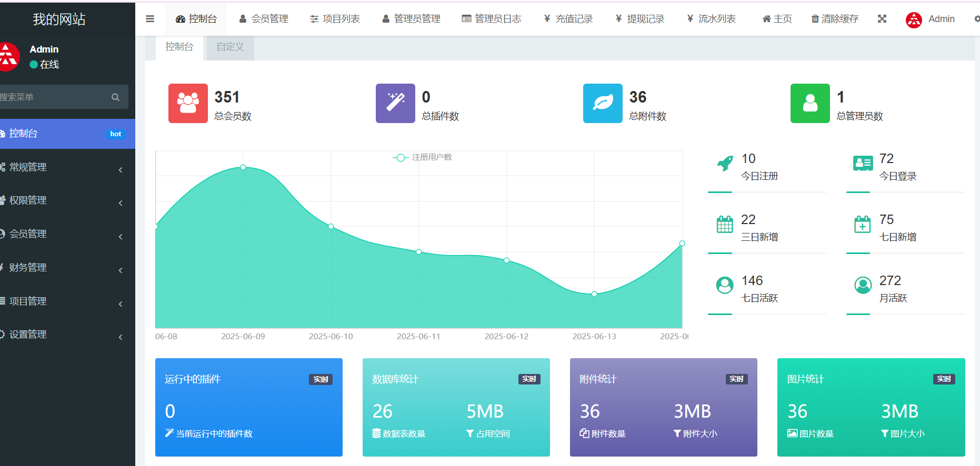Switch to the 自定义 tab

pos(230,47)
